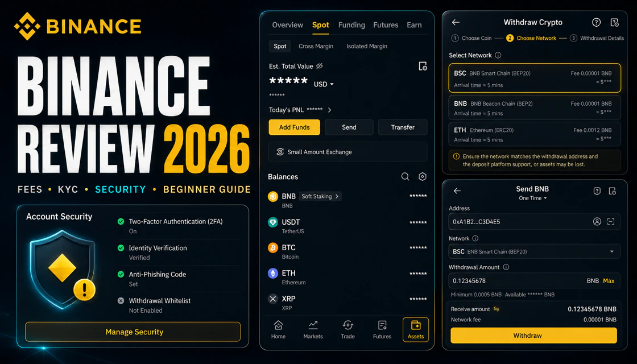This screenshot has width=637, height=364.
Task: Search balances with the magnifier icon
Action: tap(405, 176)
